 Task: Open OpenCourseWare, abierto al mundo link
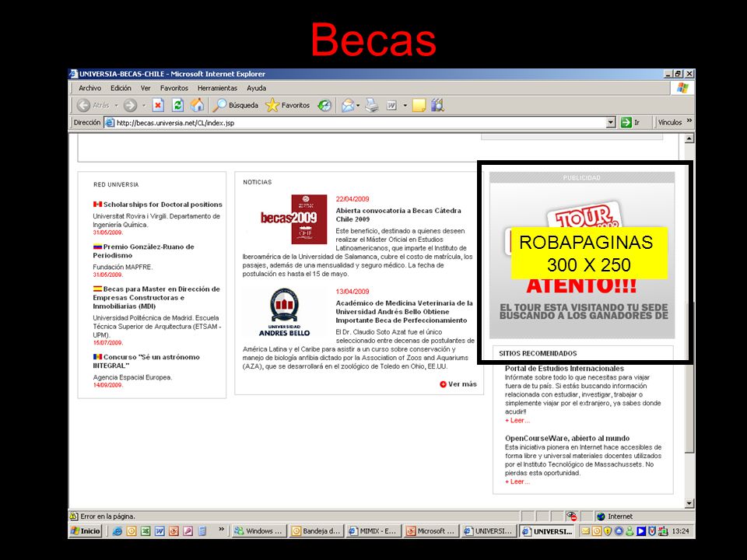567,438
